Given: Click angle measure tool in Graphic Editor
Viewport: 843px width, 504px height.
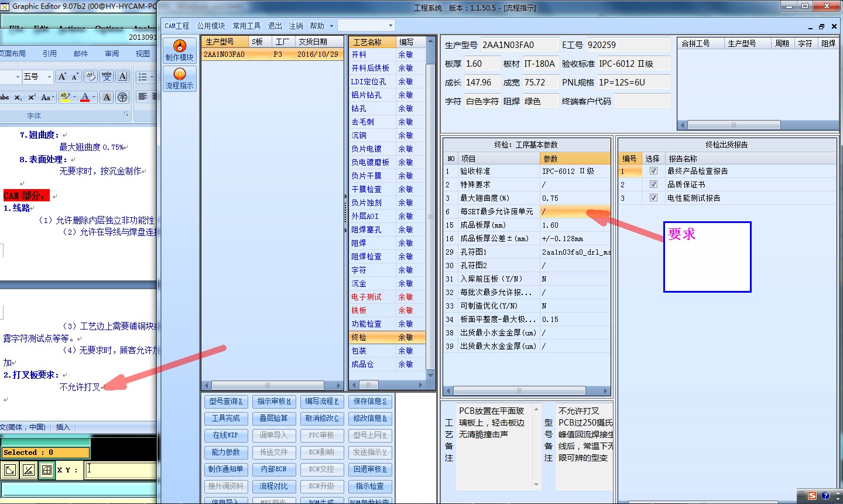Looking at the screenshot, I should point(28,469).
